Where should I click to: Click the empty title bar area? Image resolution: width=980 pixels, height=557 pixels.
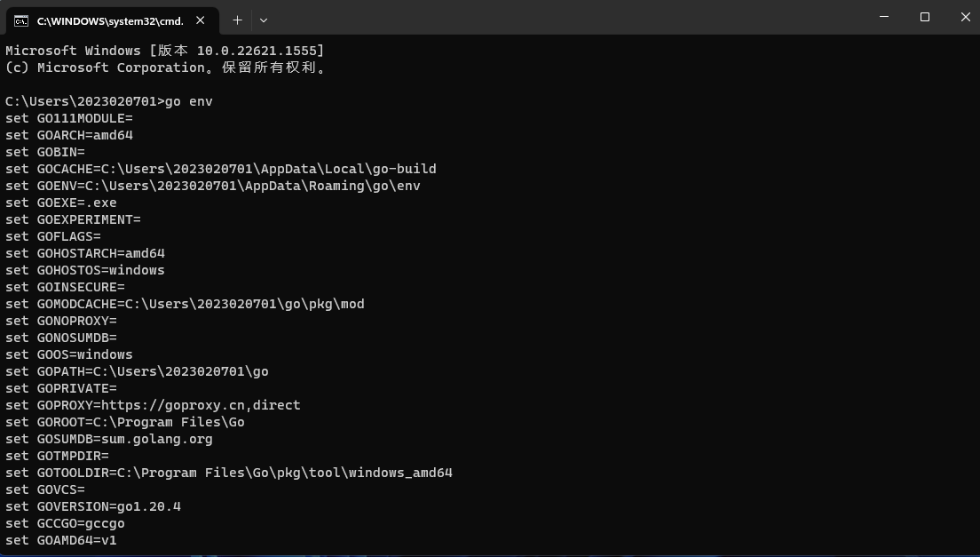click(x=563, y=18)
